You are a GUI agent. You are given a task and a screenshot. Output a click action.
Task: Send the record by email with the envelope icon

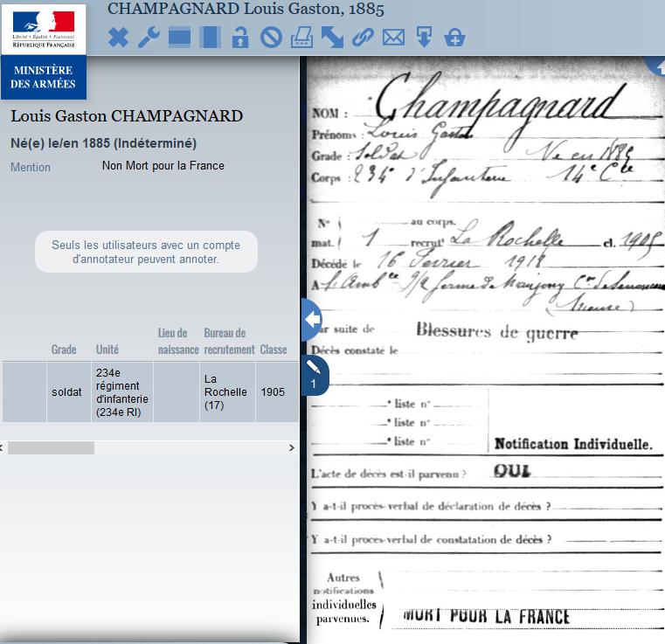(393, 38)
